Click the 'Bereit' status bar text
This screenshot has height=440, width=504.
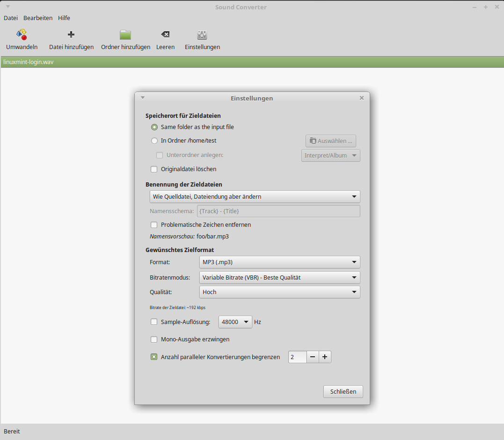click(12, 431)
